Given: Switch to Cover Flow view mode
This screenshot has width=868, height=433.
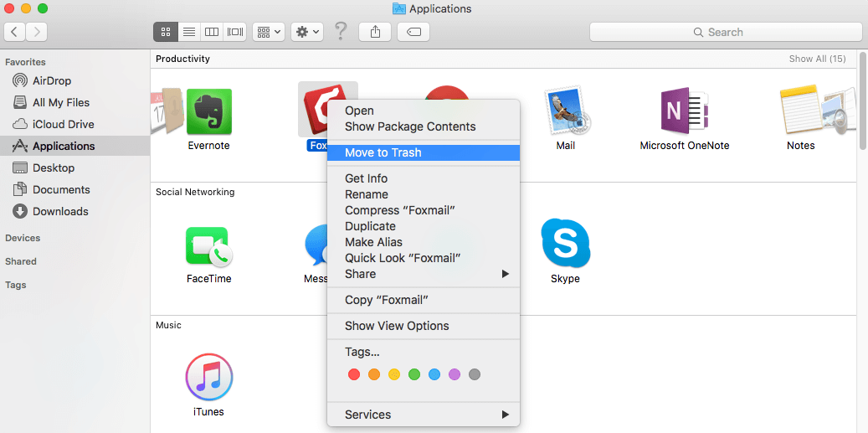Looking at the screenshot, I should [234, 32].
